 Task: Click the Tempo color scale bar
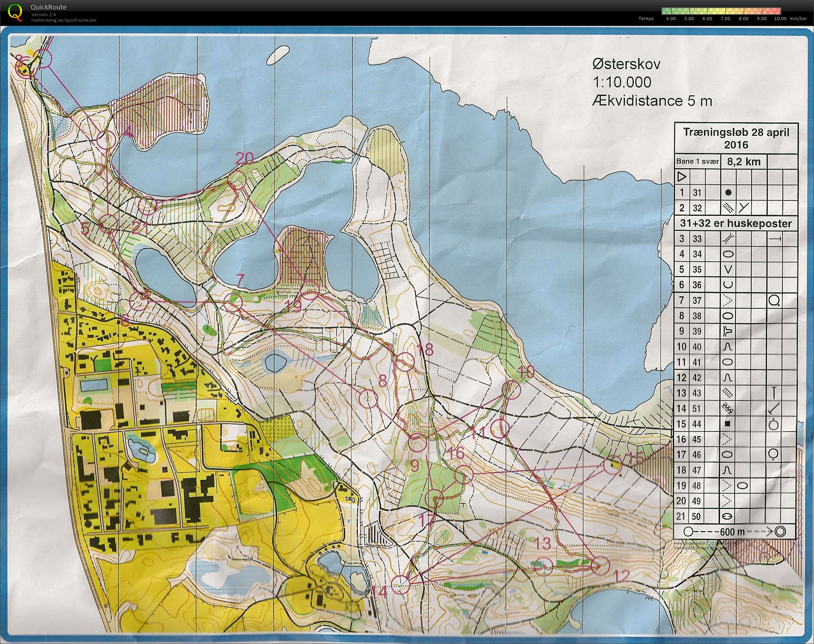tap(721, 11)
